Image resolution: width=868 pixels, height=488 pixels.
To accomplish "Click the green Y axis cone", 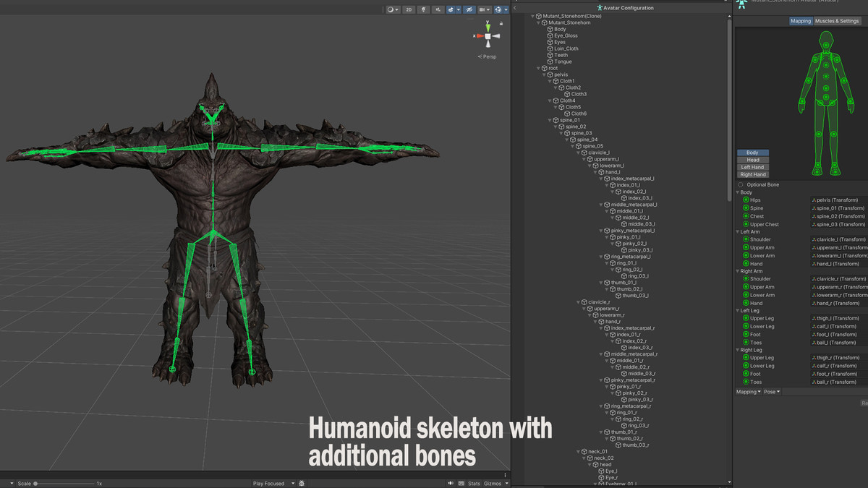I will point(488,27).
